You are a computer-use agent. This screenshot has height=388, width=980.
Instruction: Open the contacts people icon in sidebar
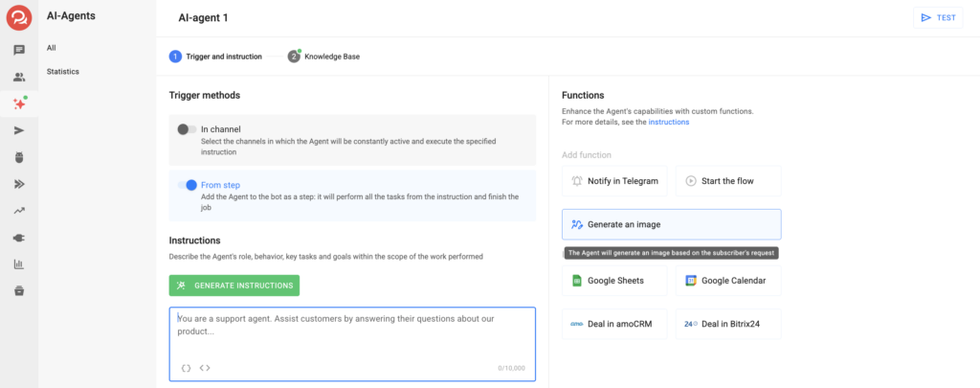point(19,78)
